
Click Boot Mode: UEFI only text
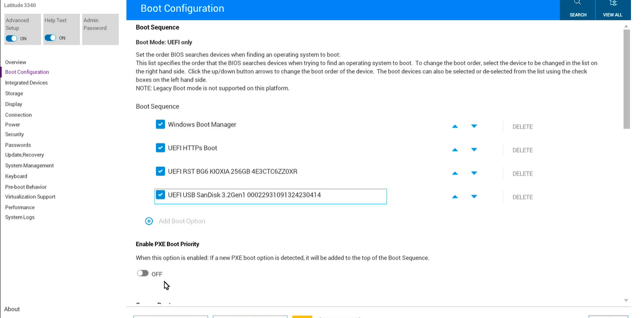(x=164, y=42)
